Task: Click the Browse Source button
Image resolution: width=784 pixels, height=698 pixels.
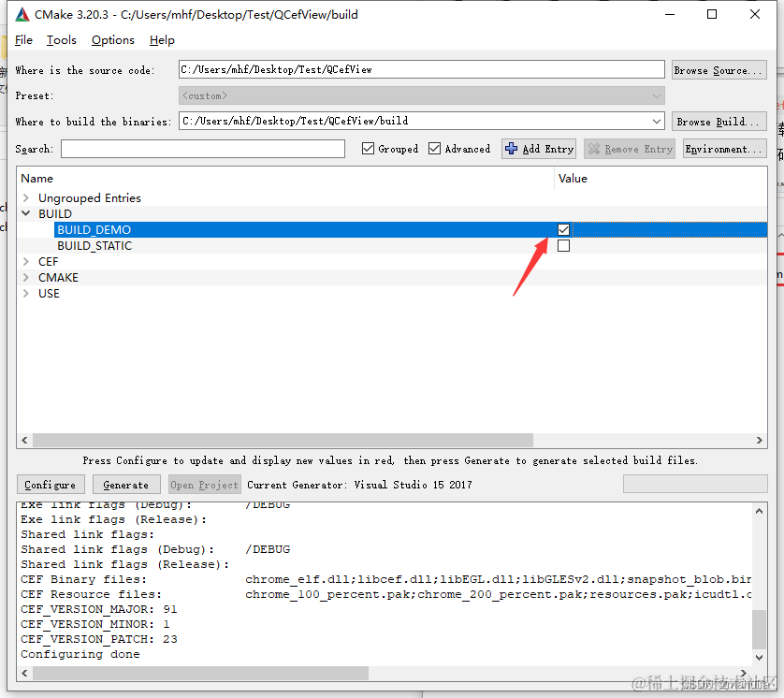Action: click(719, 70)
